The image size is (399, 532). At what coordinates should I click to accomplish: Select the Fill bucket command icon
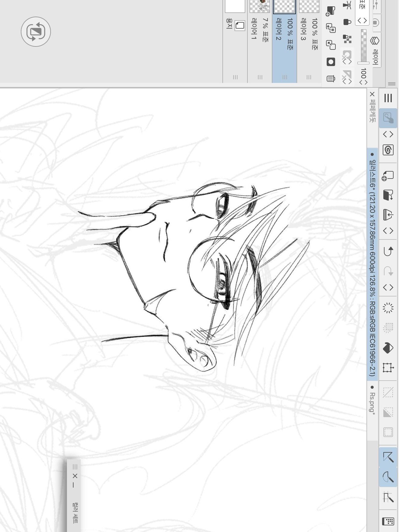click(388, 348)
